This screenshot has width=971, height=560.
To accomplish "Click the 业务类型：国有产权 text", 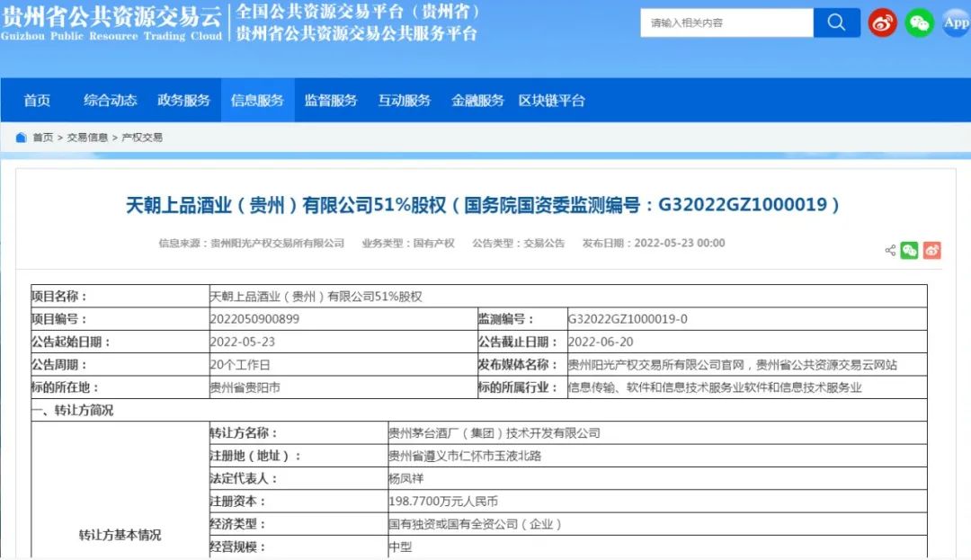I will tap(408, 244).
